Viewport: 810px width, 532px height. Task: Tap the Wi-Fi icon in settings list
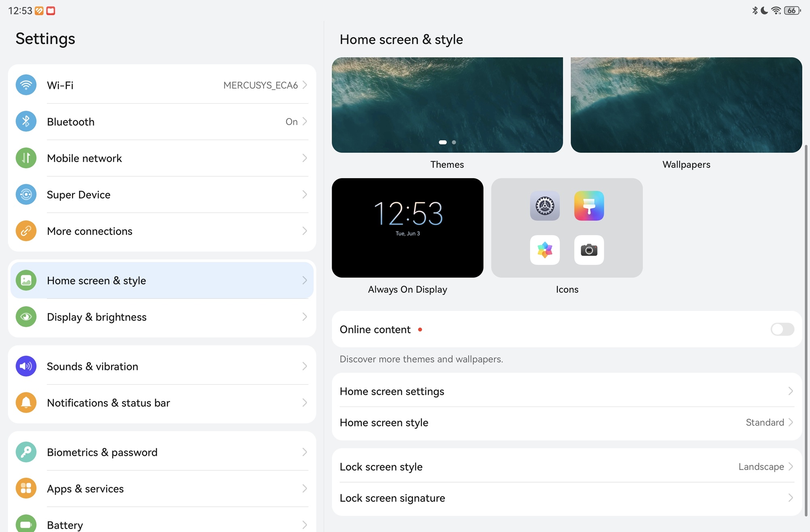click(26, 85)
